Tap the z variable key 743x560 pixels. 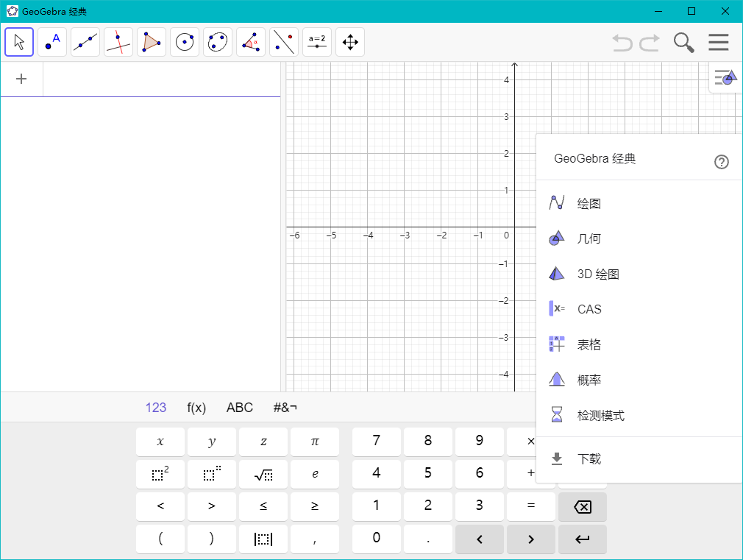263,442
